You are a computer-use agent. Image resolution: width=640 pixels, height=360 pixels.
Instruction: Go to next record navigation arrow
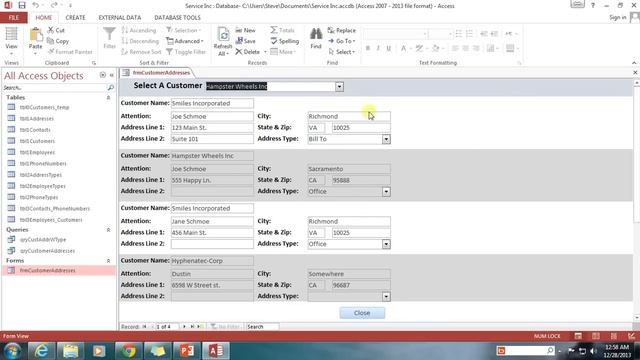click(184, 327)
